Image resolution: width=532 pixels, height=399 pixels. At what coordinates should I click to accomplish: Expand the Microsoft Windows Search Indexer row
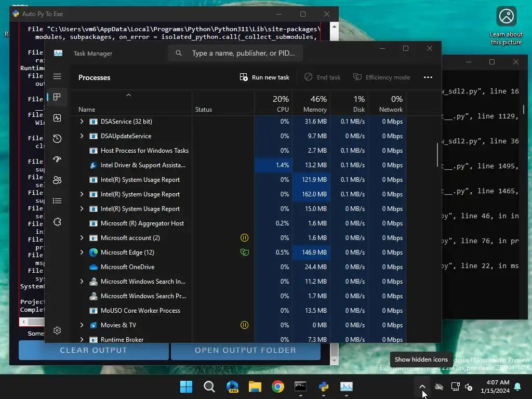tap(82, 282)
